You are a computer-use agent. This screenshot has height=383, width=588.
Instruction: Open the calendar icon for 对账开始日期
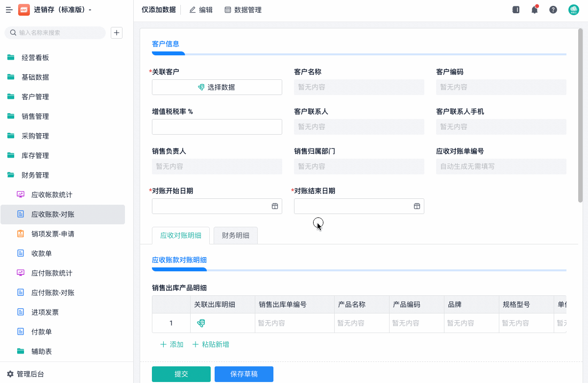pos(275,206)
